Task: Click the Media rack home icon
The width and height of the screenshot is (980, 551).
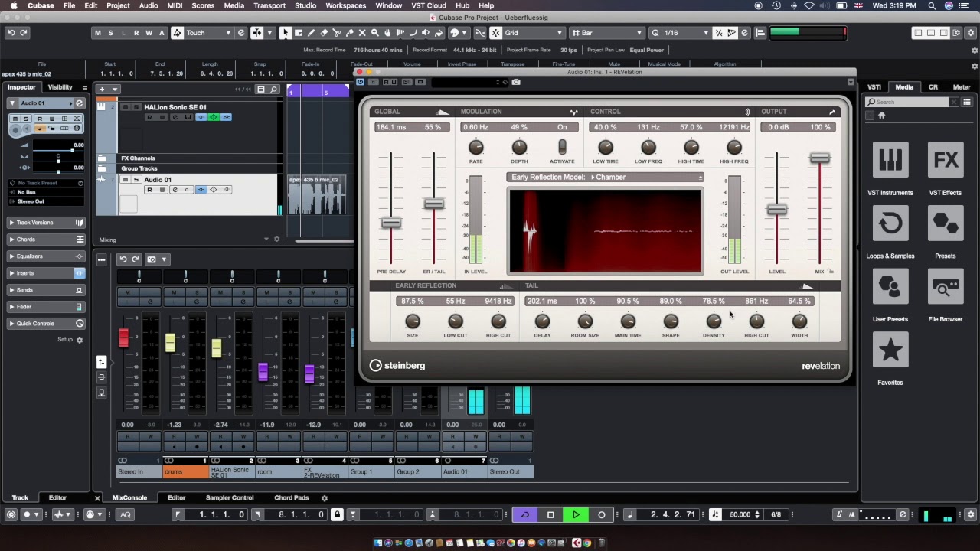Action: (881, 116)
